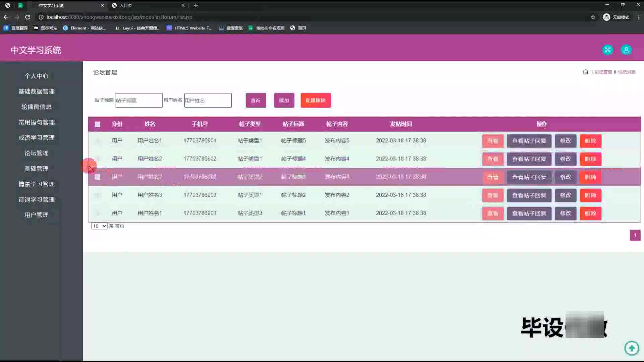Viewport: 644px width, 362px height.
Task: Click the 添加 add button
Action: [284, 100]
